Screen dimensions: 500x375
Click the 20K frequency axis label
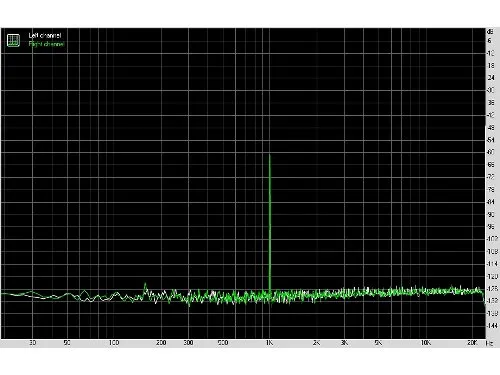tap(472, 343)
